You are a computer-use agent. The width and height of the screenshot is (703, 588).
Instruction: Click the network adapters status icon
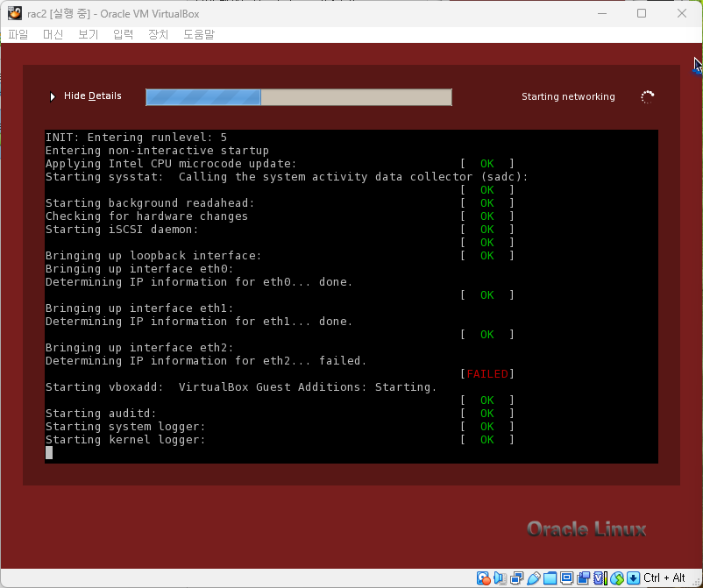coord(516,578)
